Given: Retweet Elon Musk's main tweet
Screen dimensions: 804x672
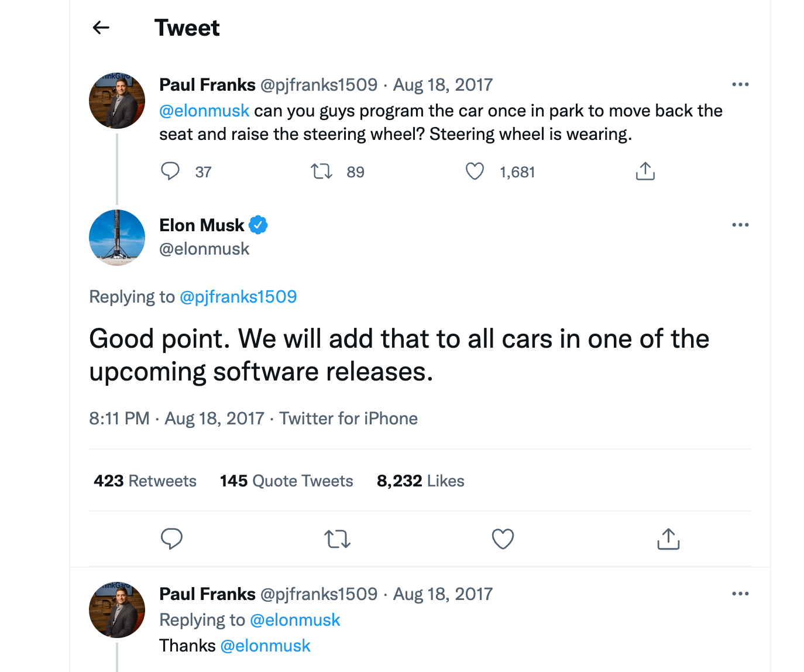Looking at the screenshot, I should 337,539.
